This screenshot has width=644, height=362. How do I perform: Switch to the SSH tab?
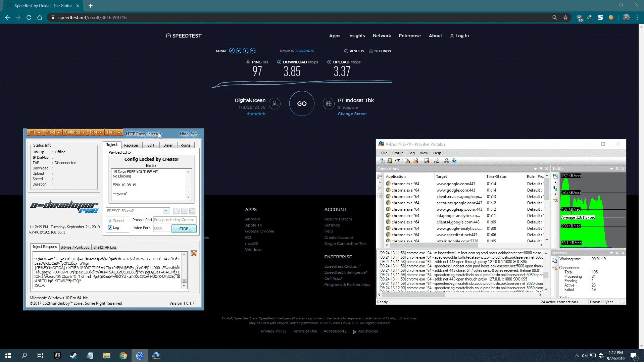click(151, 145)
